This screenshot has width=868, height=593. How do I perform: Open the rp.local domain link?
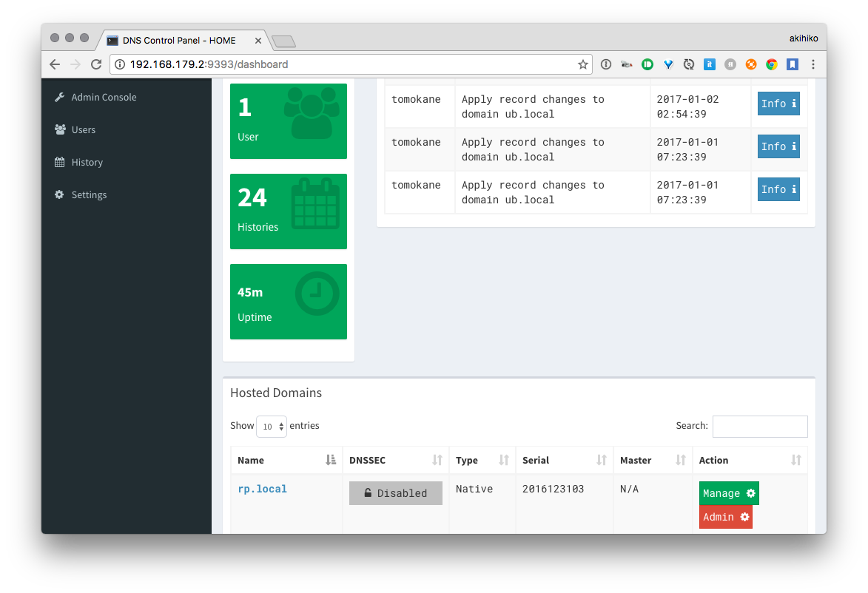coord(262,489)
